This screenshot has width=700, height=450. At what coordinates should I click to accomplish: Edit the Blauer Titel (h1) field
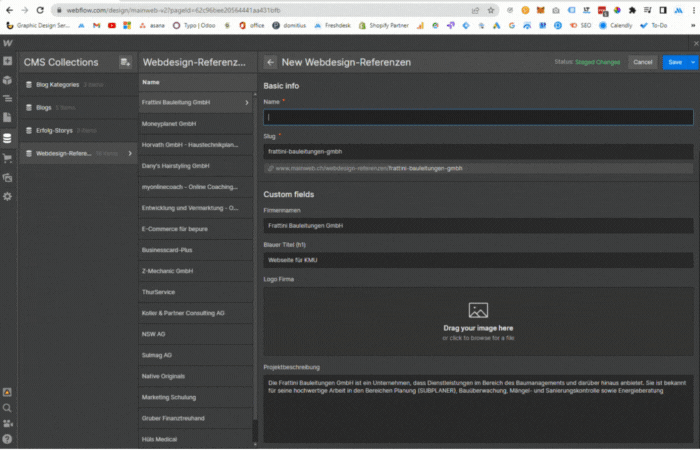(478, 260)
